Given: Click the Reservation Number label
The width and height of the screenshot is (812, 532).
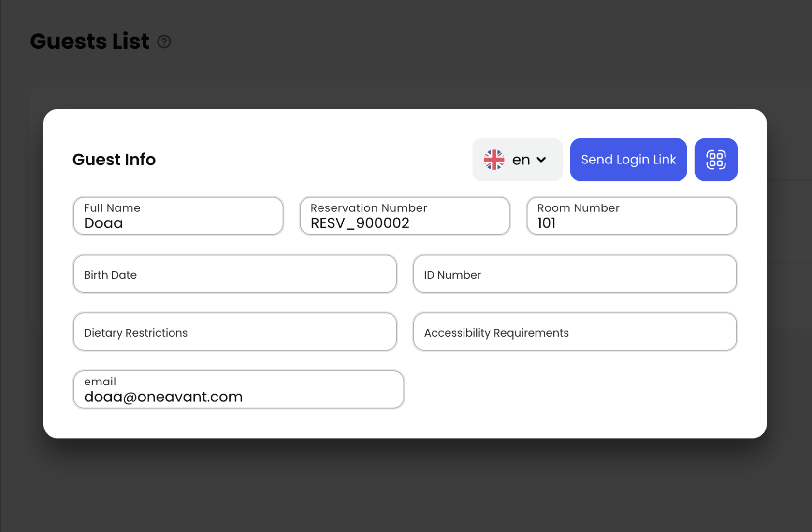Looking at the screenshot, I should [368, 208].
